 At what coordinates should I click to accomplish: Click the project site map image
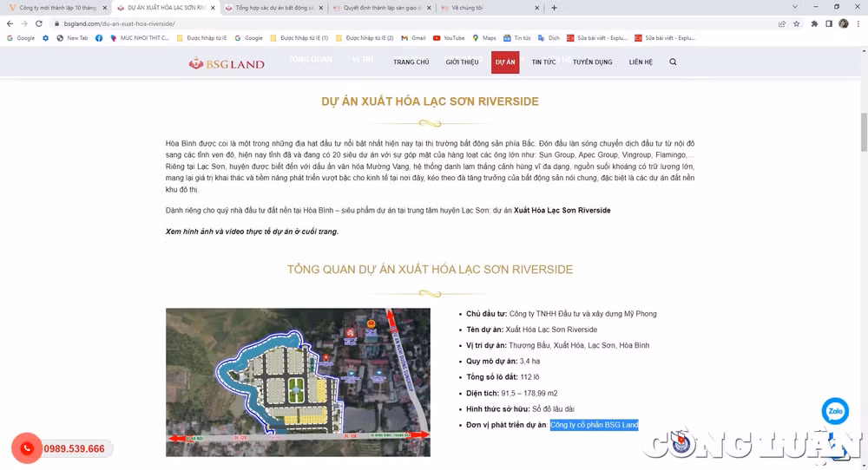tap(298, 382)
